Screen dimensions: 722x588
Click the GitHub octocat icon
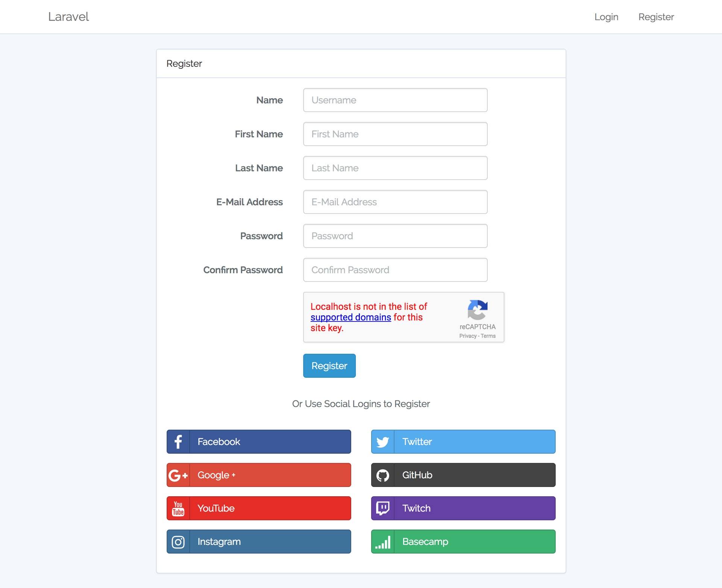tap(383, 475)
